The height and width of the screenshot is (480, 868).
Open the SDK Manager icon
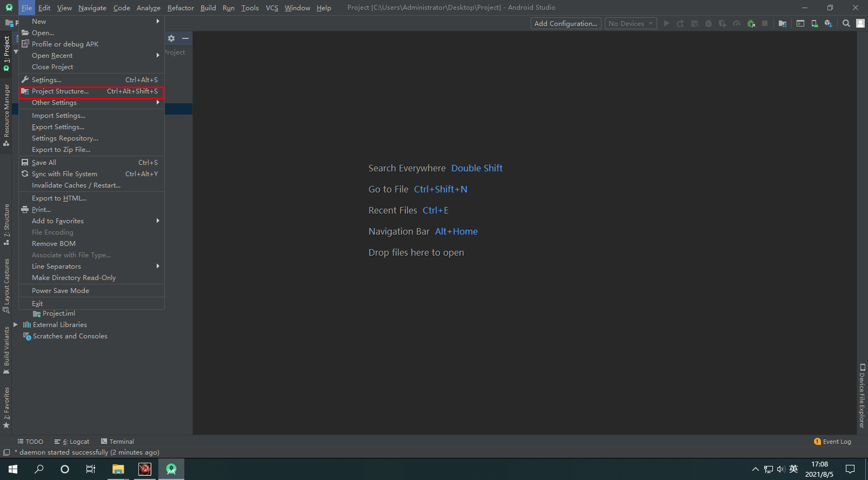[x=829, y=23]
